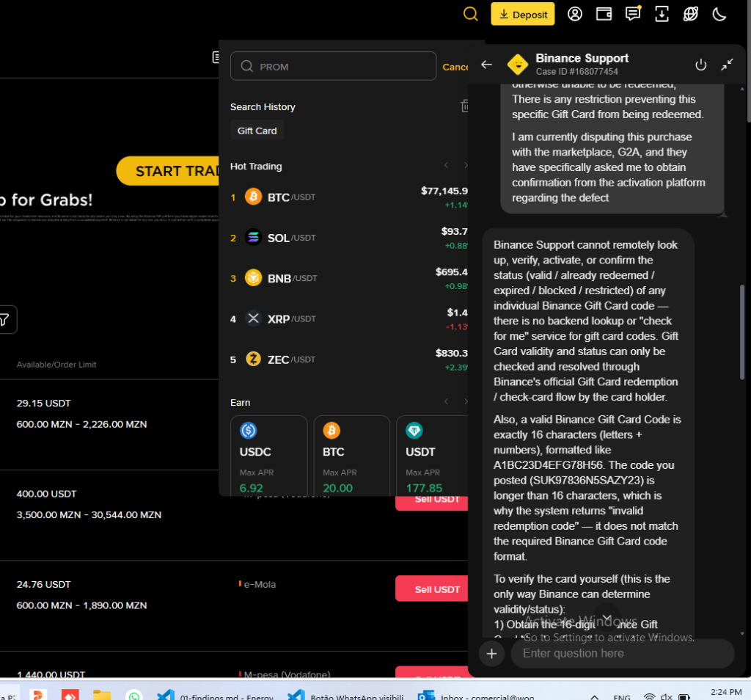
Task: Select the 24.76 USDT available amount
Action: (x=43, y=584)
